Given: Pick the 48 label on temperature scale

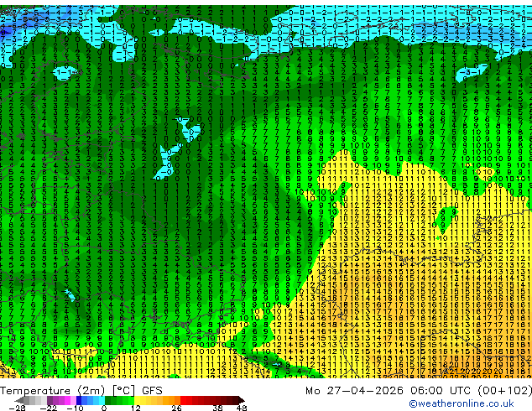Looking at the screenshot, I should [242, 408].
